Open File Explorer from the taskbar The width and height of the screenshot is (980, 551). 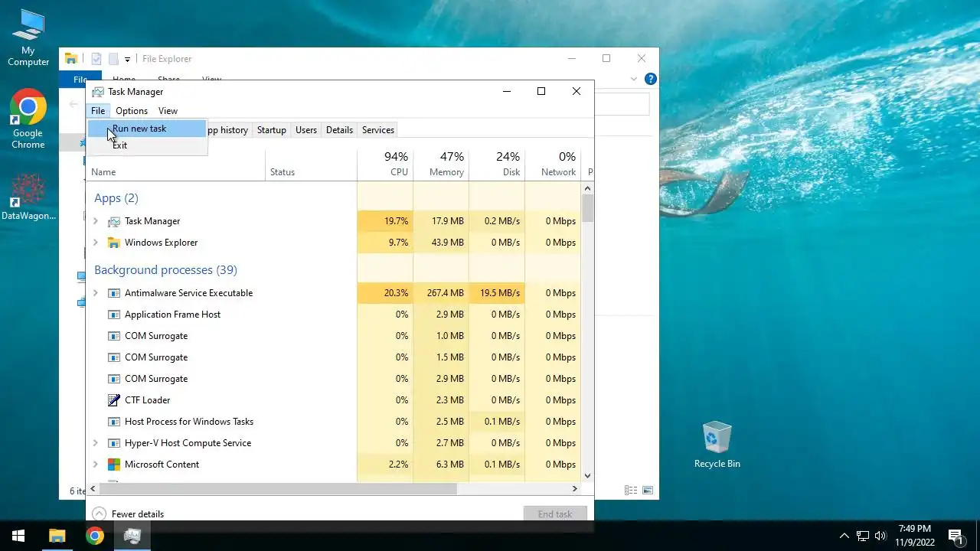click(x=57, y=536)
